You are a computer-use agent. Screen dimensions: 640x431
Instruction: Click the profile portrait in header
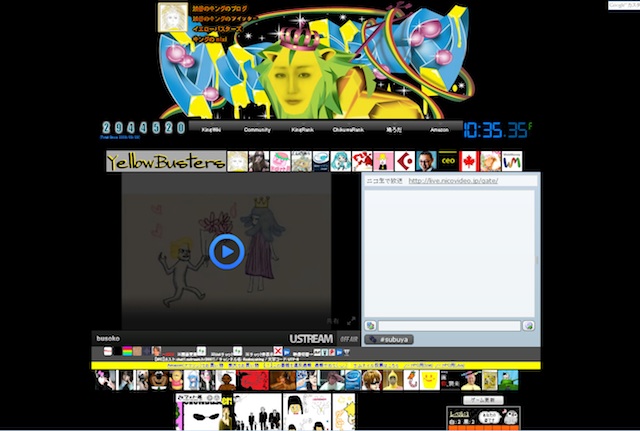pyautogui.click(x=170, y=17)
